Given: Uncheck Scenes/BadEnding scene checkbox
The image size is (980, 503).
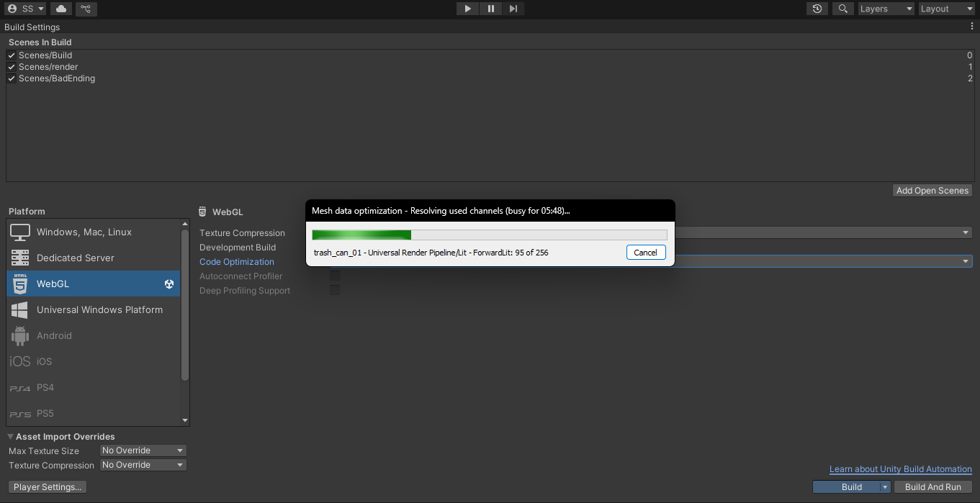Looking at the screenshot, I should (12, 78).
